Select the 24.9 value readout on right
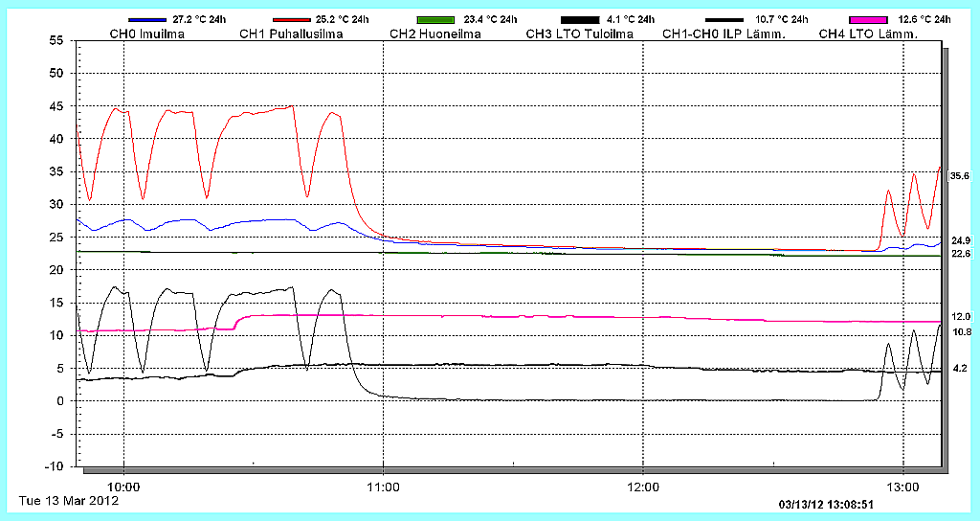This screenshot has height=521, width=980. coord(961,240)
